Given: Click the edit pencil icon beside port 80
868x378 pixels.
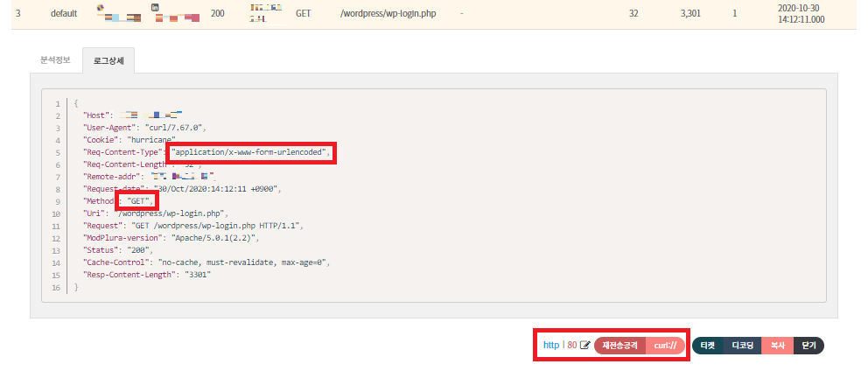Looking at the screenshot, I should point(585,345).
